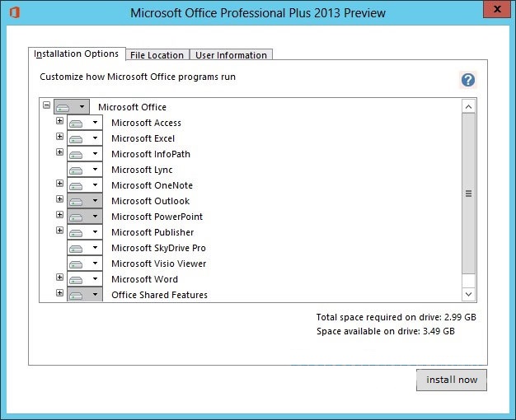The height and width of the screenshot is (420, 516).
Task: Click the 'Total space required on drive' text
Action: [x=396, y=317]
